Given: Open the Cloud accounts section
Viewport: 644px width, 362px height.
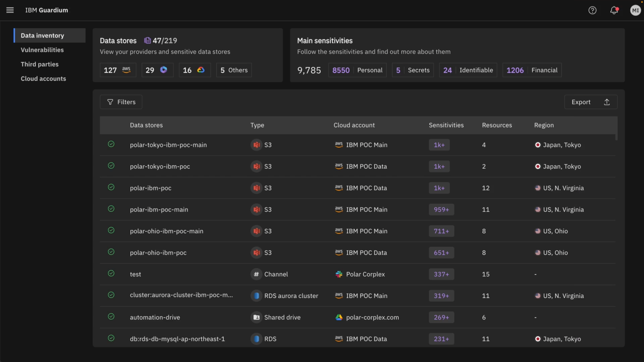Looking at the screenshot, I should point(43,79).
